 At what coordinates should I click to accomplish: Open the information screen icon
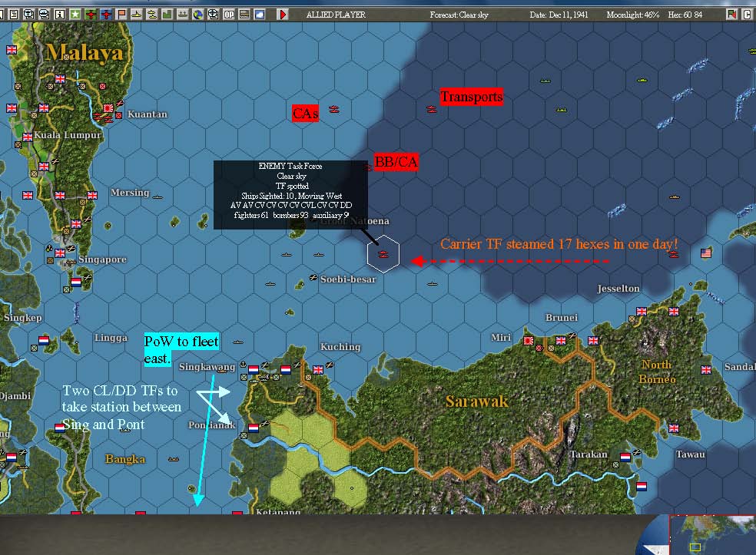tap(60, 15)
